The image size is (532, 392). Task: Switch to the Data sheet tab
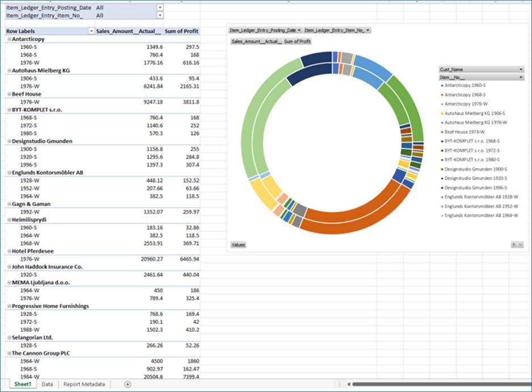tap(47, 385)
